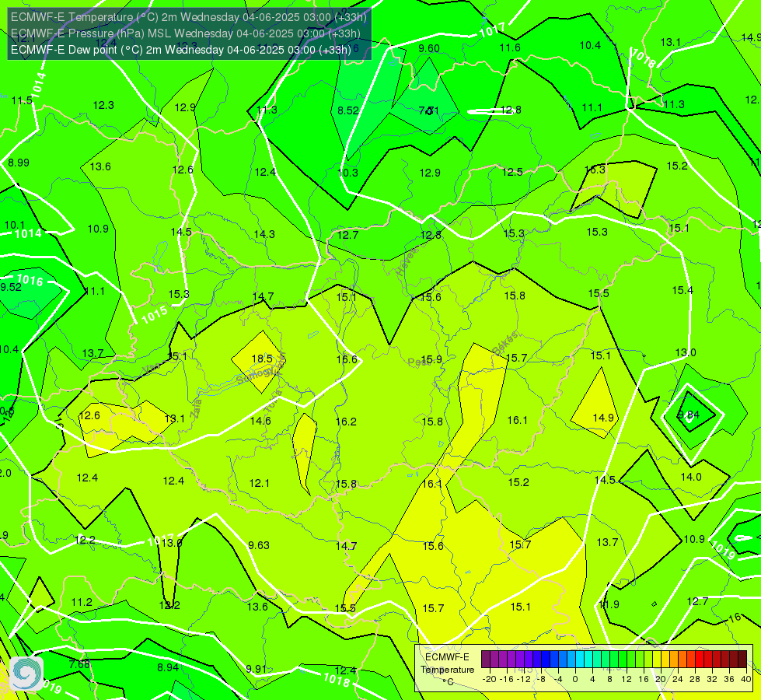761x700 pixels.
Task: Click the 9.91 temperature value
Action: click(257, 668)
